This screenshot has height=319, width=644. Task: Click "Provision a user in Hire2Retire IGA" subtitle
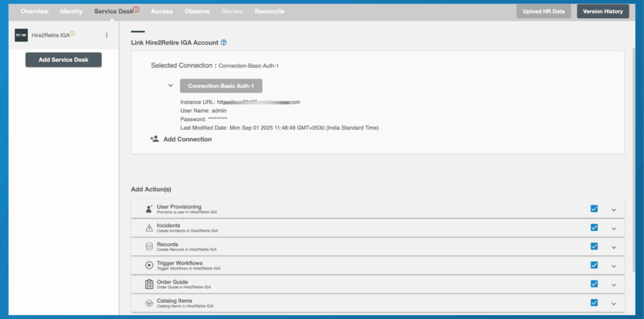click(187, 213)
